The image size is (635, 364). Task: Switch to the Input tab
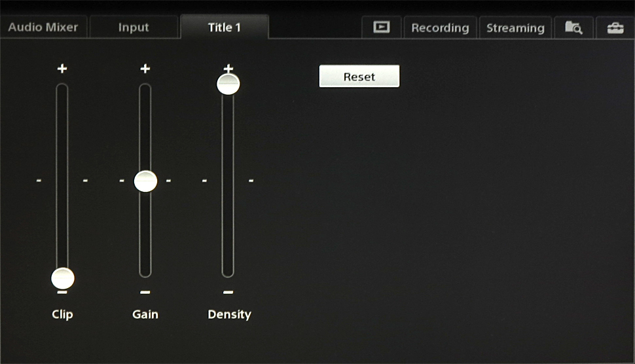pos(134,27)
